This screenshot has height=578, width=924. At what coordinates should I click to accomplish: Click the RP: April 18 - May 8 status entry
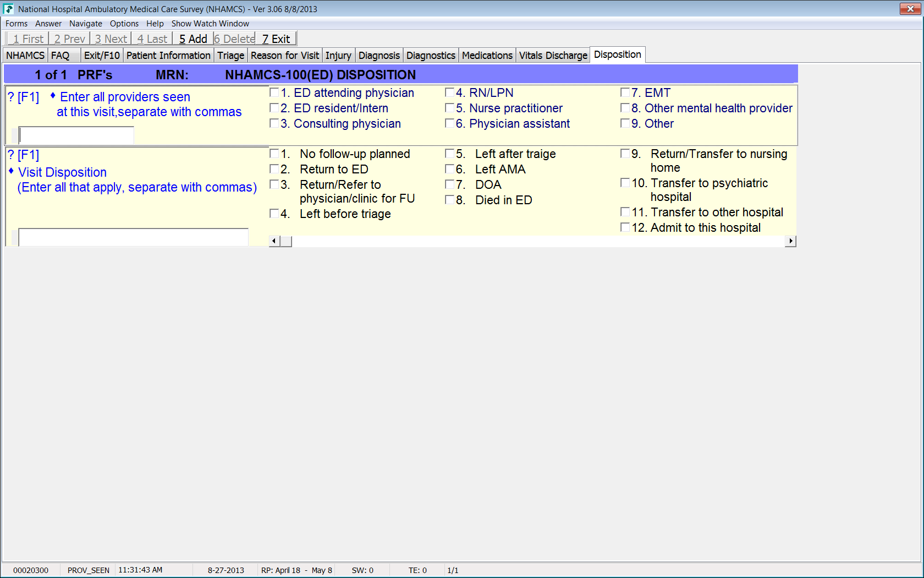[296, 570]
